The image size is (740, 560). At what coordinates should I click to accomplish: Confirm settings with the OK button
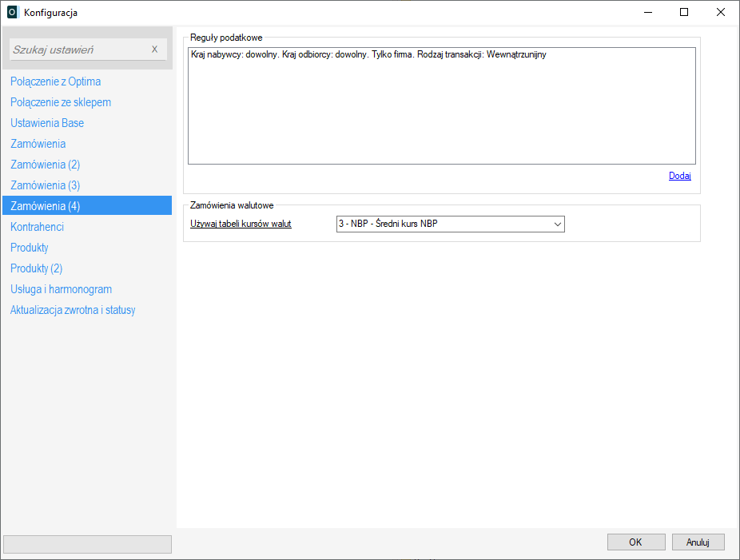click(635, 542)
